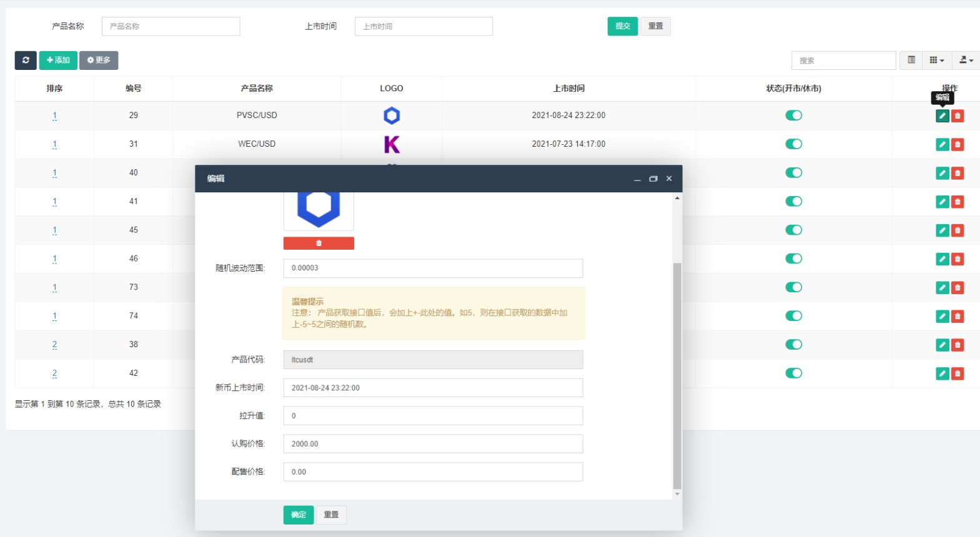980x537 pixels.
Task: Open the export data dropdown
Action: coord(966,61)
